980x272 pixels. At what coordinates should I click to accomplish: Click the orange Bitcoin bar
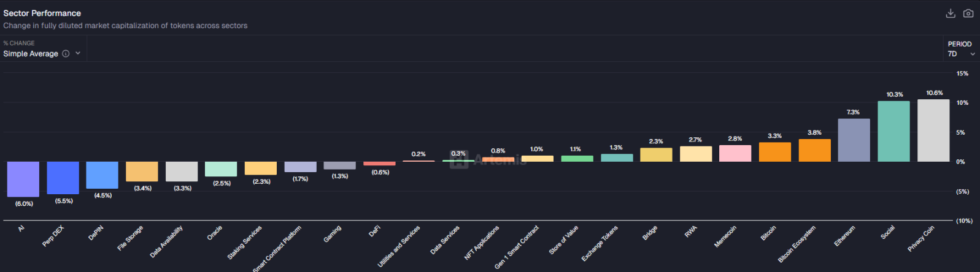(x=774, y=152)
